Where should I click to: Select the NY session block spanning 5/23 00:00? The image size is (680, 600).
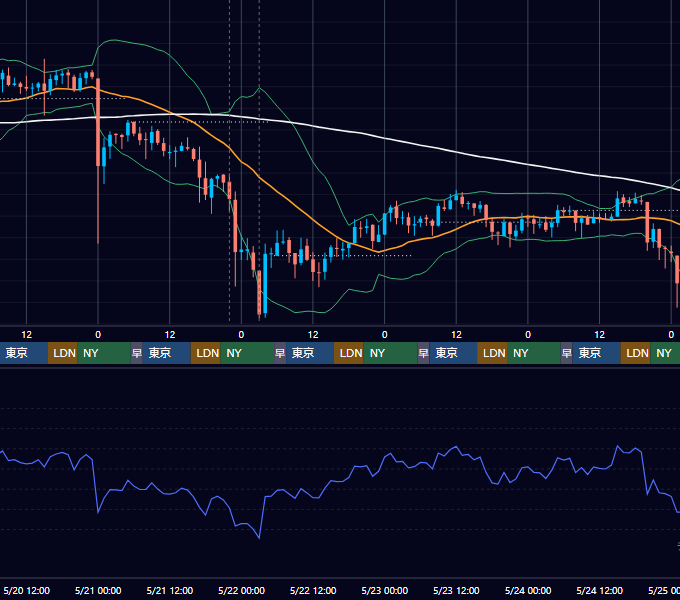390,353
